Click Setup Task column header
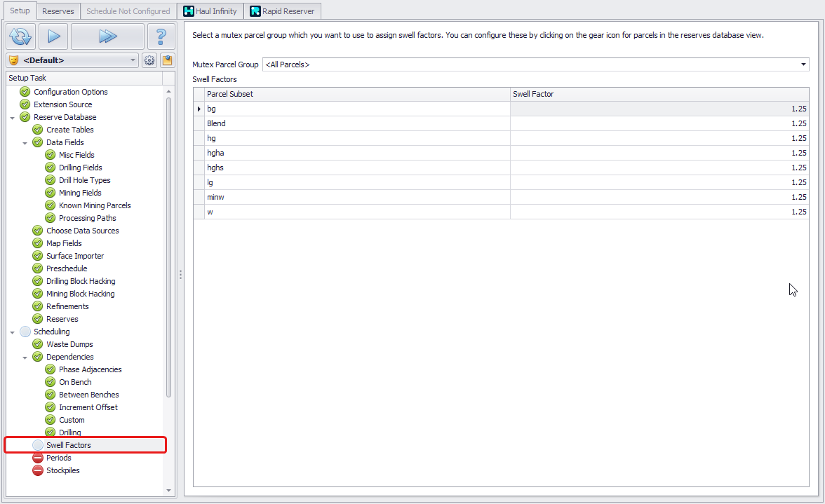Image resolution: width=825 pixels, height=504 pixels. pyautogui.click(x=84, y=78)
